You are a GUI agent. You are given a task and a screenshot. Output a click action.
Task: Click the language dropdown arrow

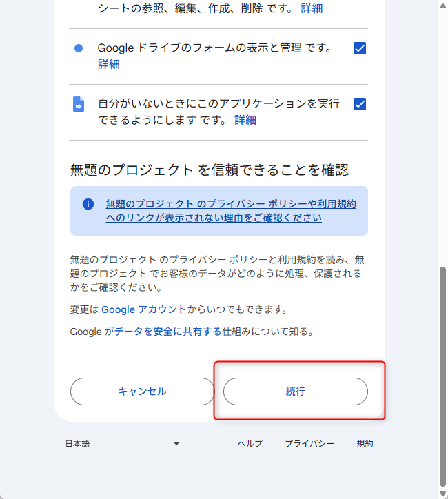(176, 444)
